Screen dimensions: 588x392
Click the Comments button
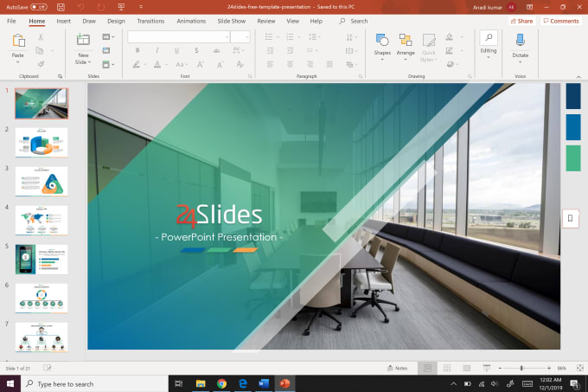click(x=560, y=21)
